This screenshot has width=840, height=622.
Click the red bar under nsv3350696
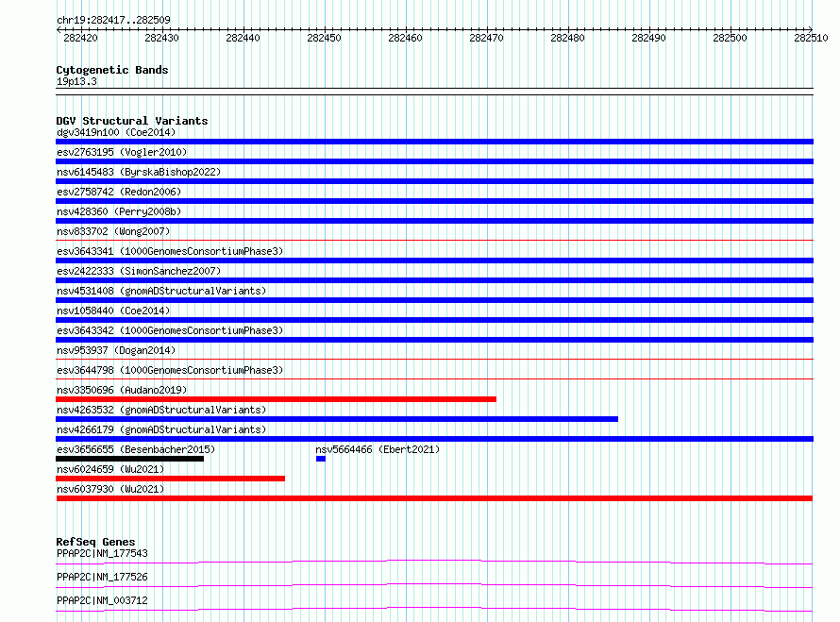(276, 399)
